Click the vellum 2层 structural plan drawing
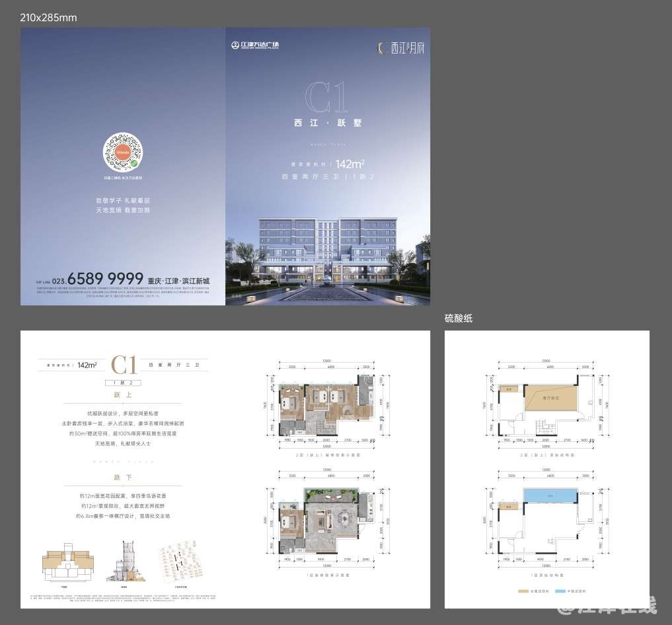The height and width of the screenshot is (625, 672). point(546,405)
